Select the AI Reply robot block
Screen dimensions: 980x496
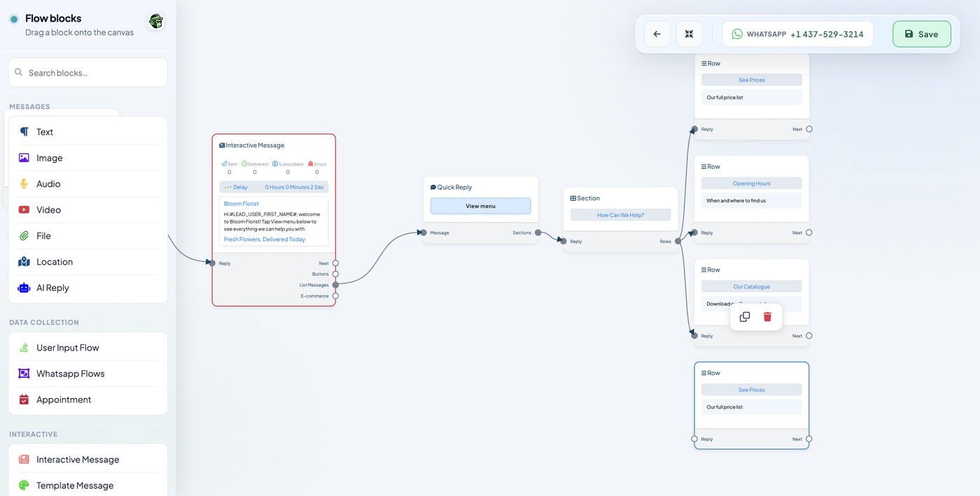click(x=88, y=288)
